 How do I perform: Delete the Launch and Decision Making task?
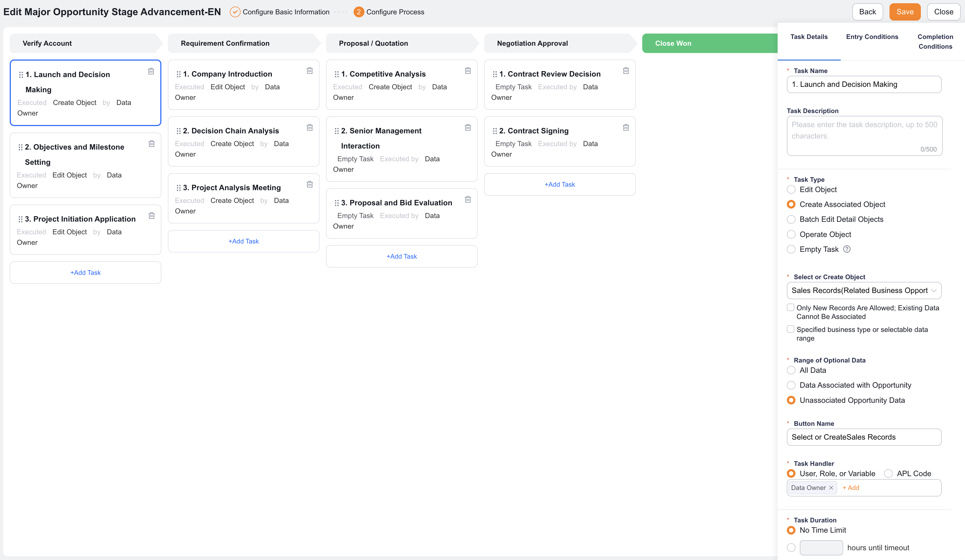point(151,71)
